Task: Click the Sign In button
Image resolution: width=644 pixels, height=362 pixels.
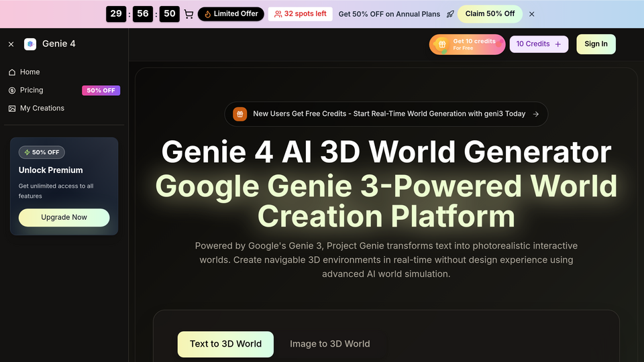Action: pyautogui.click(x=596, y=44)
